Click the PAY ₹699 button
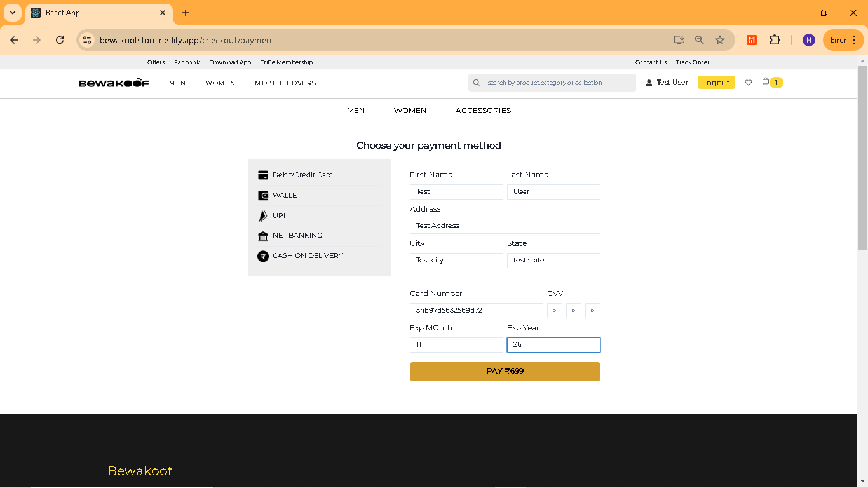 505,372
